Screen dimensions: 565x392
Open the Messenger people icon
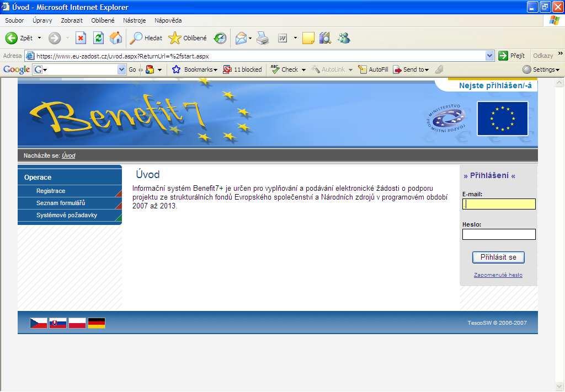(x=344, y=38)
